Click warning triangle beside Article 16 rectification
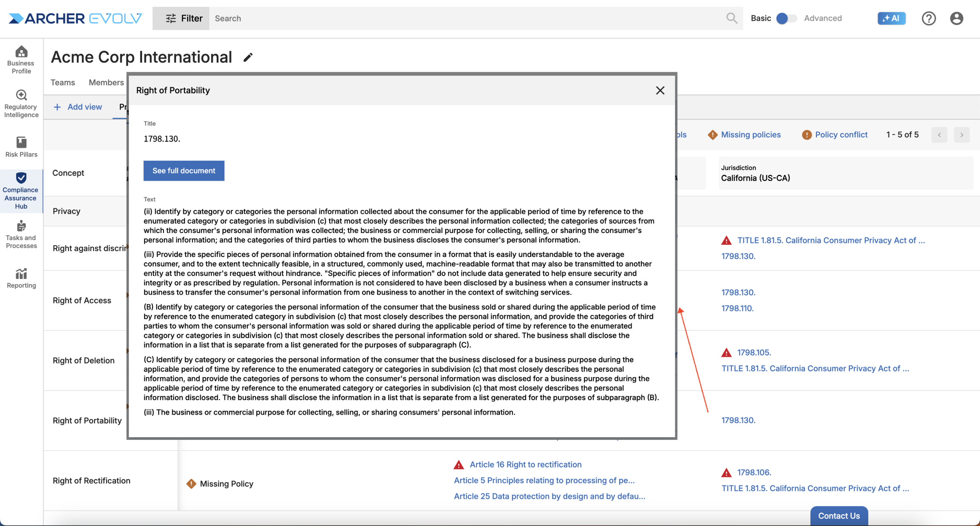The image size is (980, 526). 459,465
